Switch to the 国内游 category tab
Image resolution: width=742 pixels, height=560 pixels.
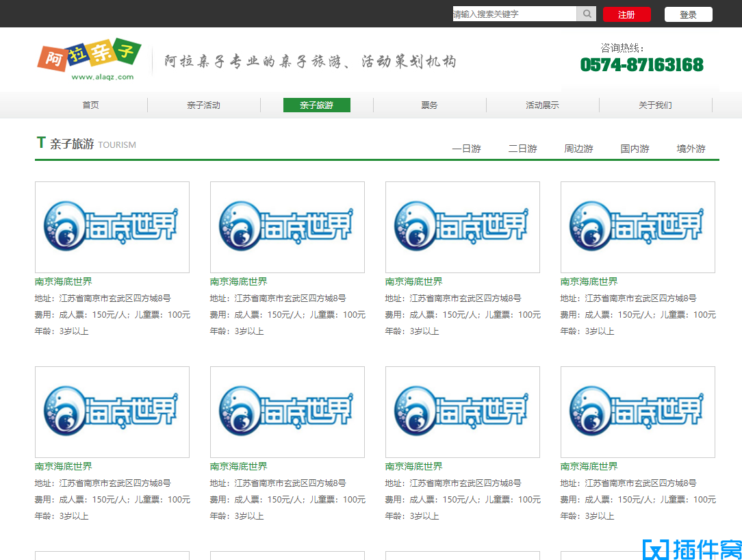635,149
